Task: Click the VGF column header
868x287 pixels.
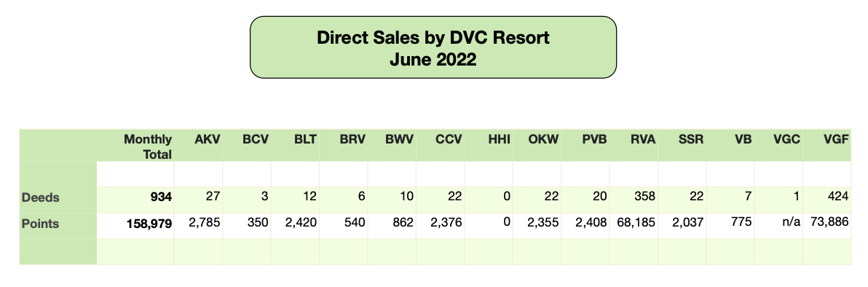Action: [835, 138]
